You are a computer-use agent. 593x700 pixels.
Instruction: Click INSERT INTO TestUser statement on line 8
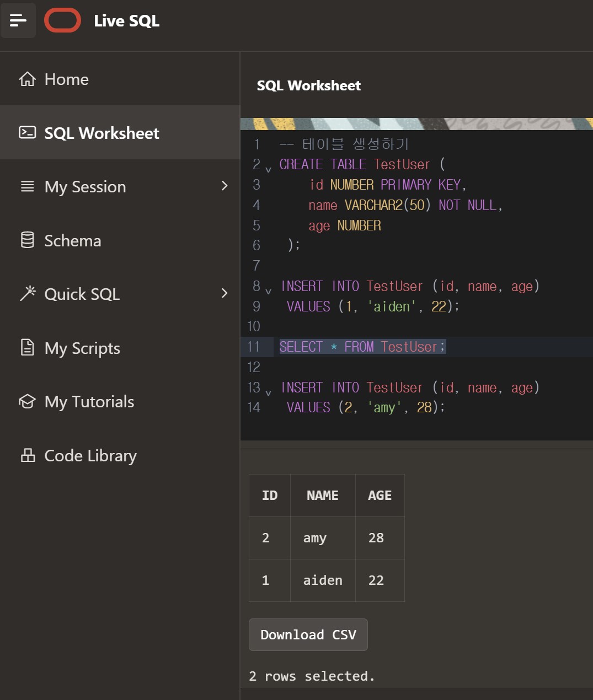pyautogui.click(x=410, y=286)
